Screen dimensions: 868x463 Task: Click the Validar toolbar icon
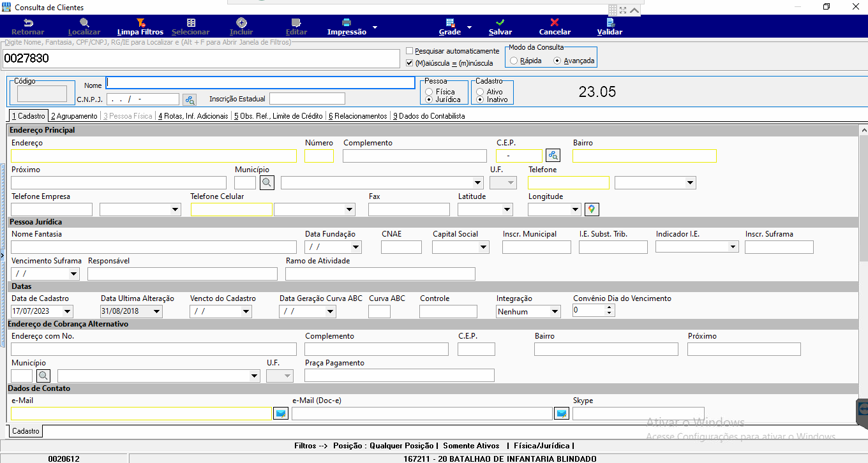click(610, 22)
